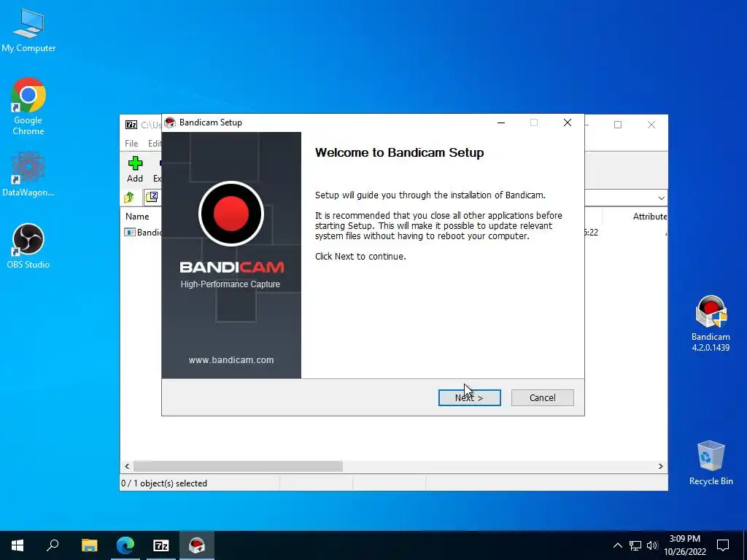The height and width of the screenshot is (560, 747).
Task: Click the 7z archive icon beside address bar
Action: point(152,197)
